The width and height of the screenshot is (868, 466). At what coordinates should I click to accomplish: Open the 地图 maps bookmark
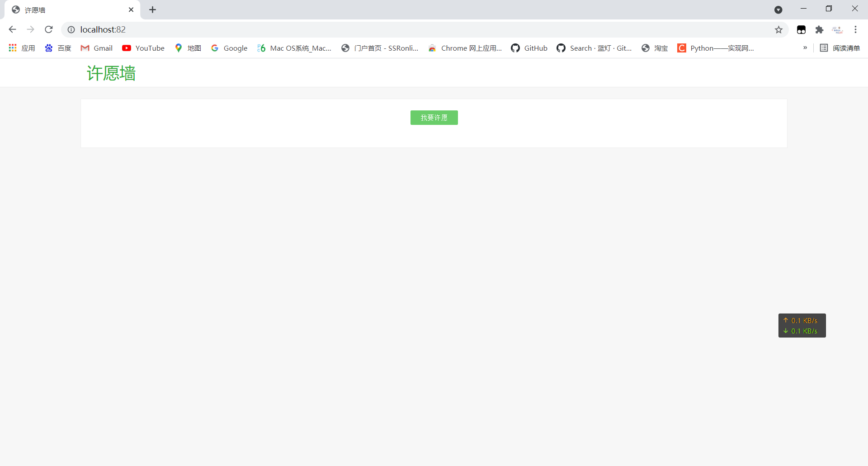pos(188,48)
